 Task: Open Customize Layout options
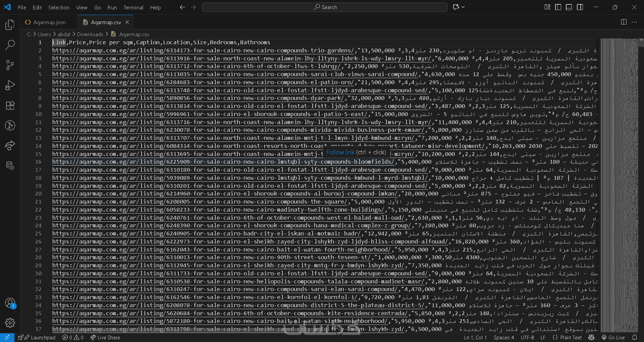(547, 7)
